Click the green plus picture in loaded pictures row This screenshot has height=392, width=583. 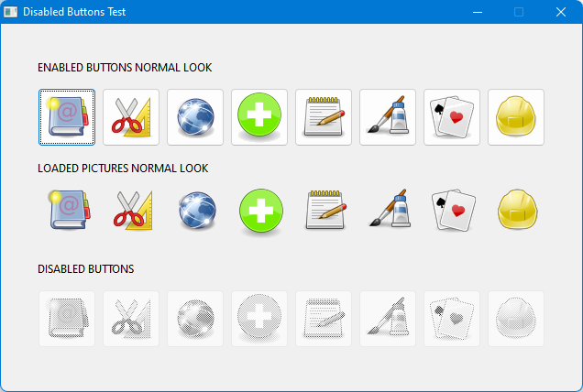259,210
